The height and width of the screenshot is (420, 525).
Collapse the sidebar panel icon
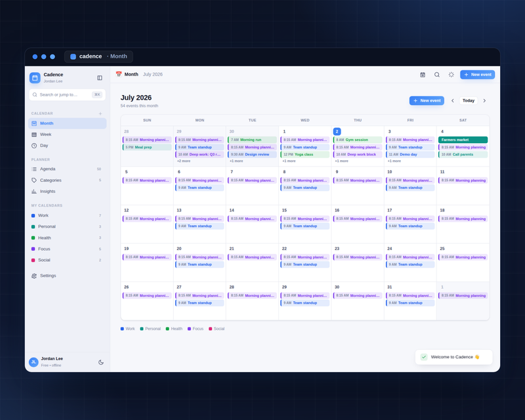[x=100, y=77]
